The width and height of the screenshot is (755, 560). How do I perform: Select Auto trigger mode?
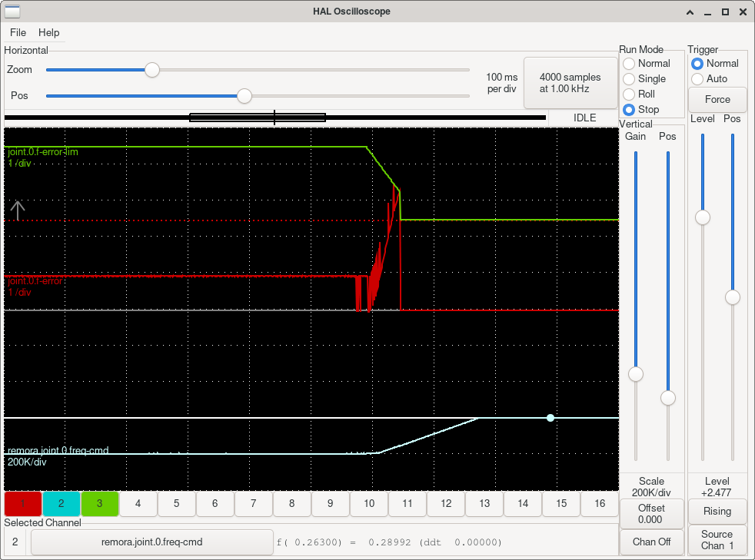pyautogui.click(x=710, y=79)
